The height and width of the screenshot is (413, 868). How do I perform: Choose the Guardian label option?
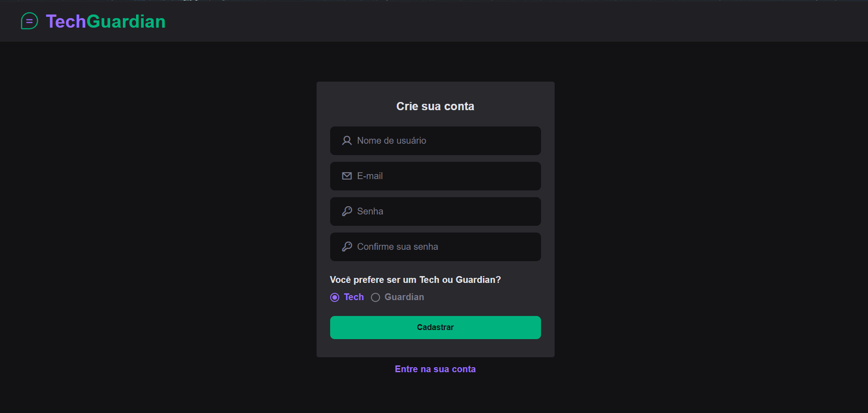(404, 297)
